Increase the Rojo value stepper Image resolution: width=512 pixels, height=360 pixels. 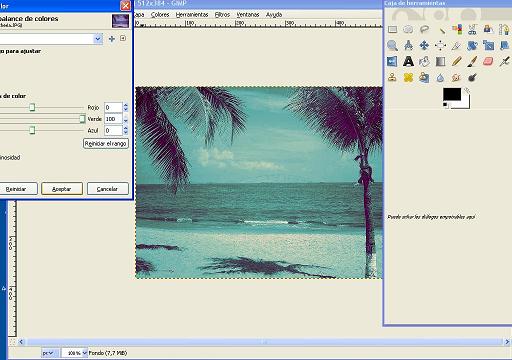click(126, 105)
